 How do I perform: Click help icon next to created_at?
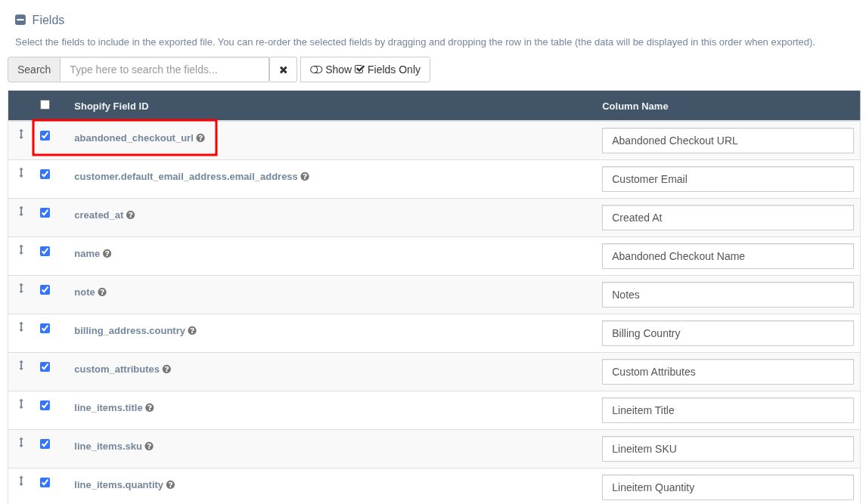pos(131,215)
